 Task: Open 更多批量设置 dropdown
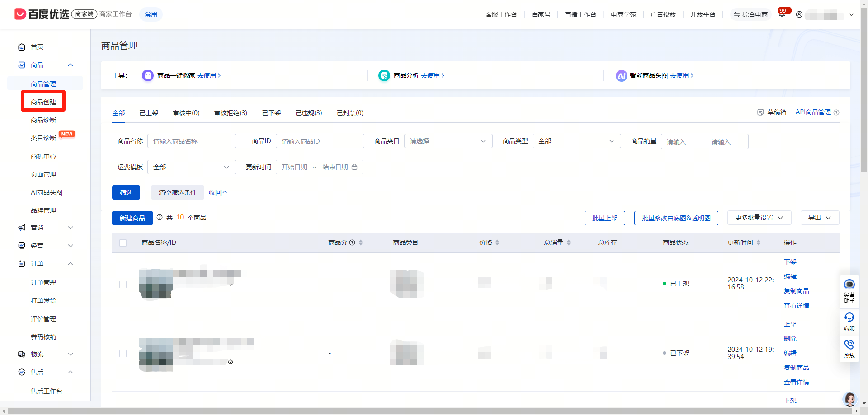pyautogui.click(x=759, y=218)
